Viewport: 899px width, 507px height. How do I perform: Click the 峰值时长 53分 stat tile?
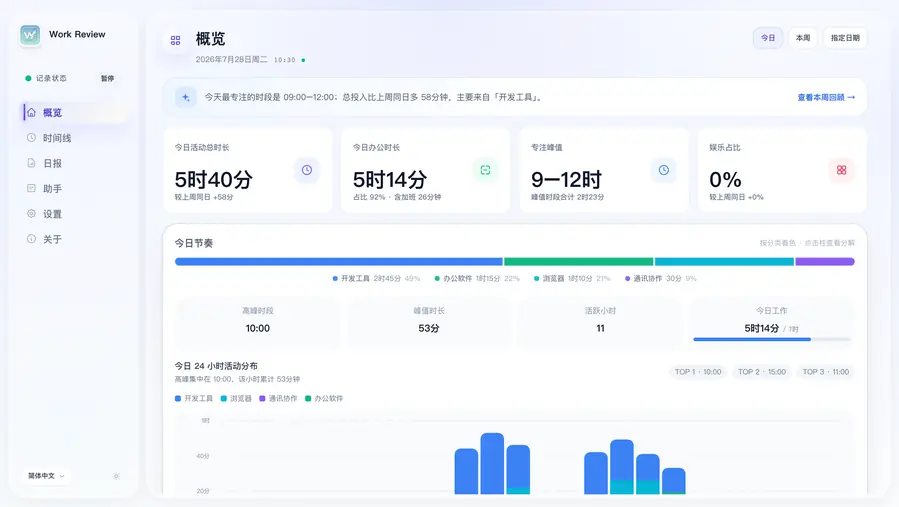click(x=429, y=322)
